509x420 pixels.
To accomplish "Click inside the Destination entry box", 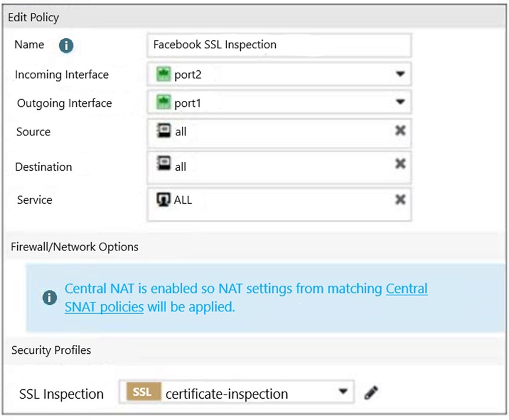I will coord(279,167).
